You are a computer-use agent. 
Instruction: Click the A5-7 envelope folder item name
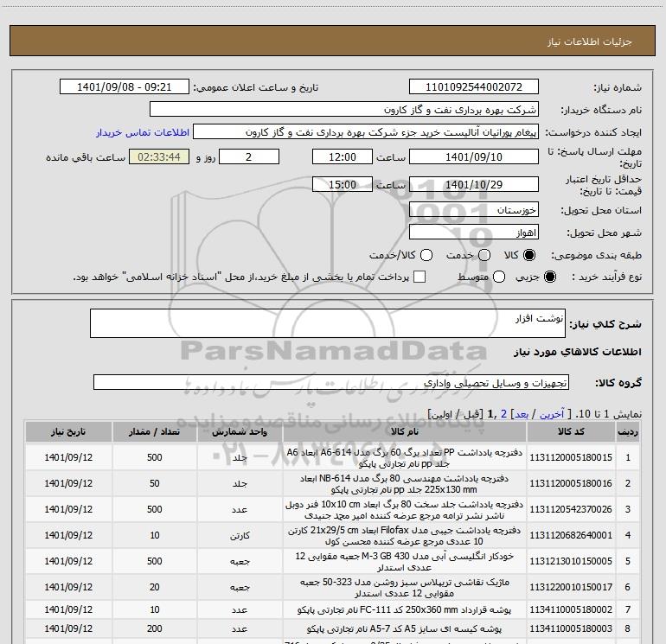405,628
